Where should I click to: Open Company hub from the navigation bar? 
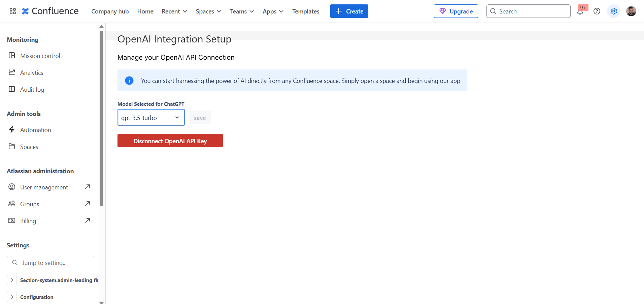pyautogui.click(x=110, y=11)
